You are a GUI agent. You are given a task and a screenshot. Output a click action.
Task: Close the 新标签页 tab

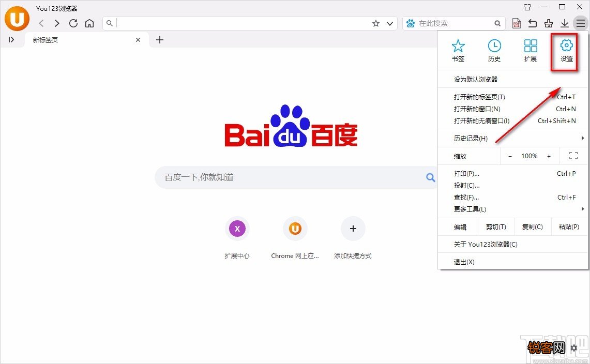[x=138, y=39]
